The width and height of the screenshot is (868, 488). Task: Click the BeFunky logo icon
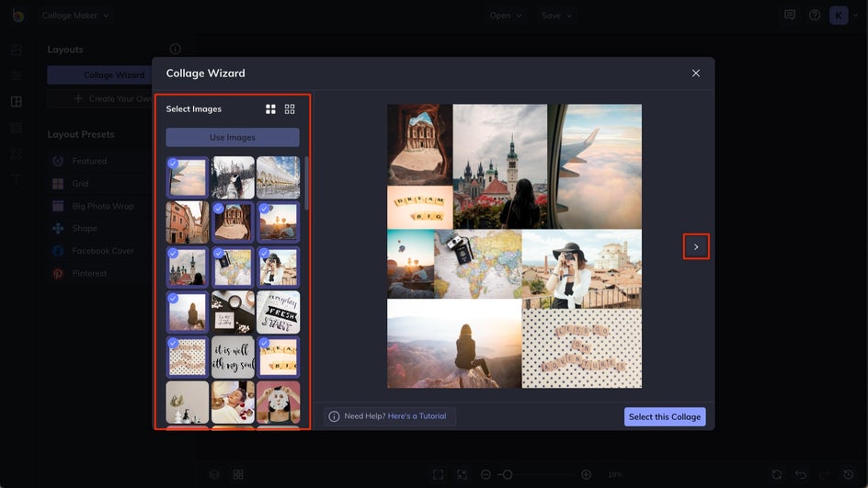[x=17, y=15]
